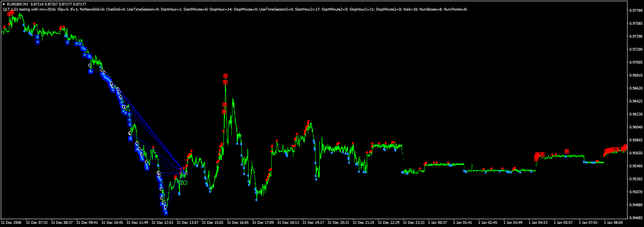
Task: Click the 31 Dec 15:01 time label
Action: 213,223
